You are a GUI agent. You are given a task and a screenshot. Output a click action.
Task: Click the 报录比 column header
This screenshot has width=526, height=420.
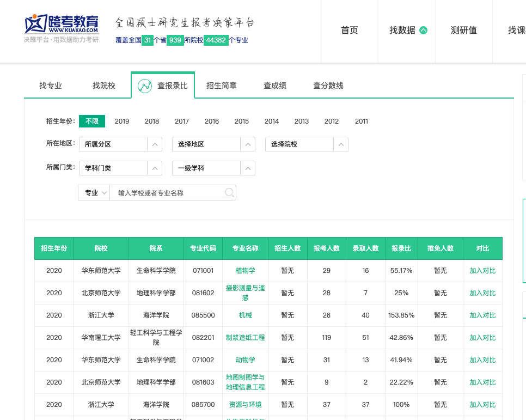pos(401,248)
